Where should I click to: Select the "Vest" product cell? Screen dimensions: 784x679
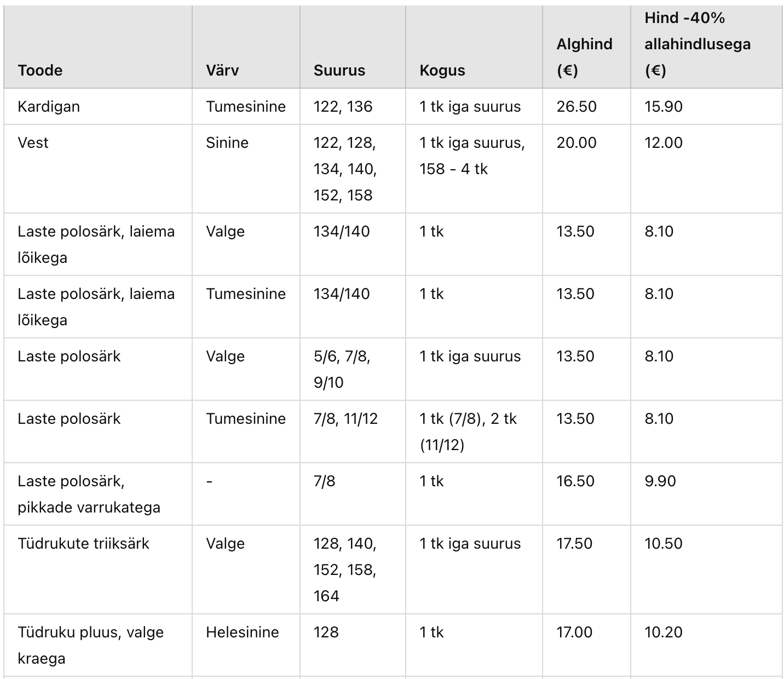pos(33,142)
